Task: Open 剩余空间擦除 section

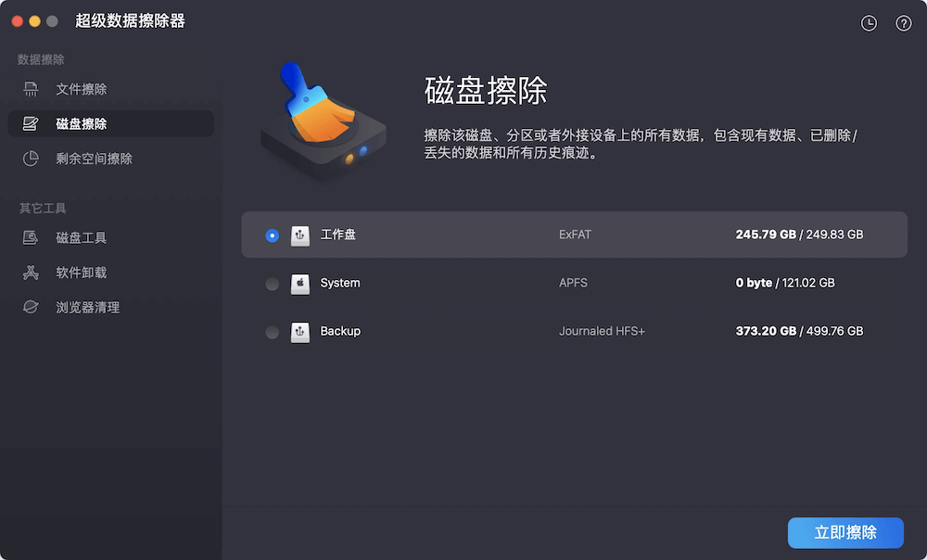Action: [x=94, y=159]
